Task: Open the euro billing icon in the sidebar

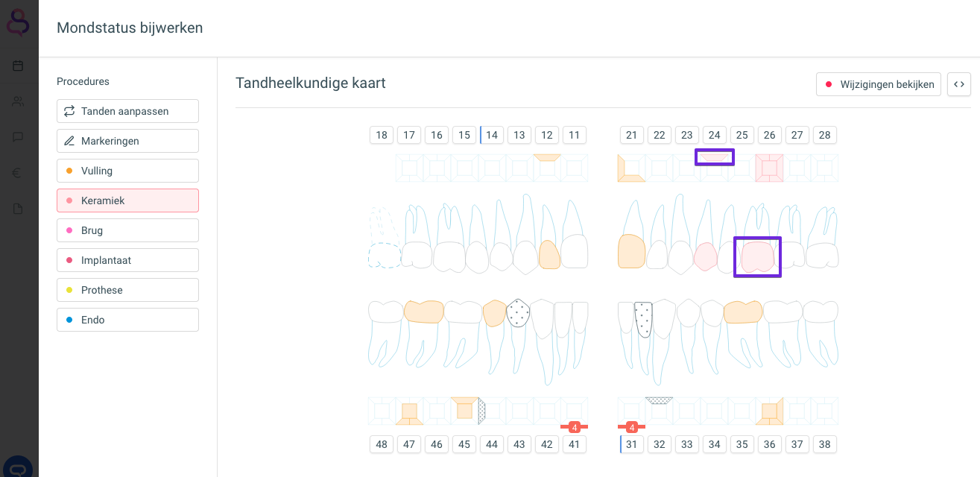Action: [x=18, y=173]
